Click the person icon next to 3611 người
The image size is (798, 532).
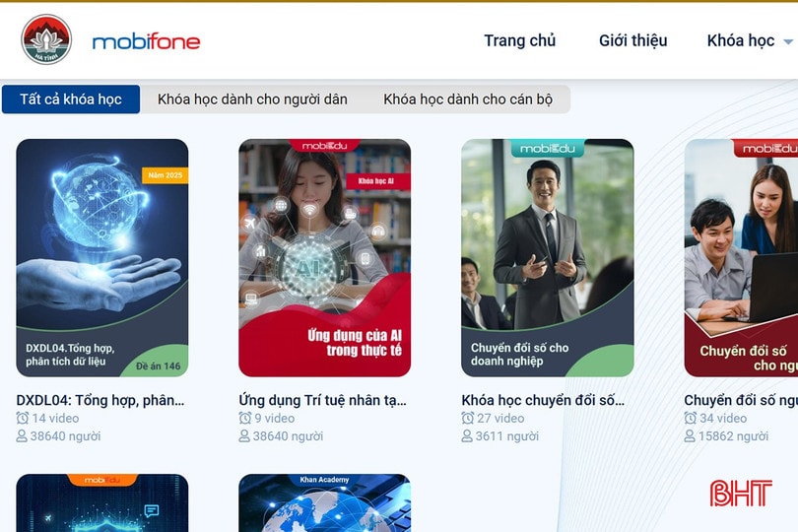pos(467,436)
